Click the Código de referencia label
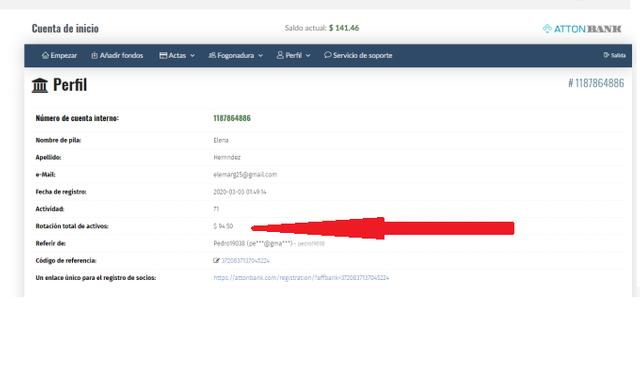640x385 pixels. (x=66, y=260)
